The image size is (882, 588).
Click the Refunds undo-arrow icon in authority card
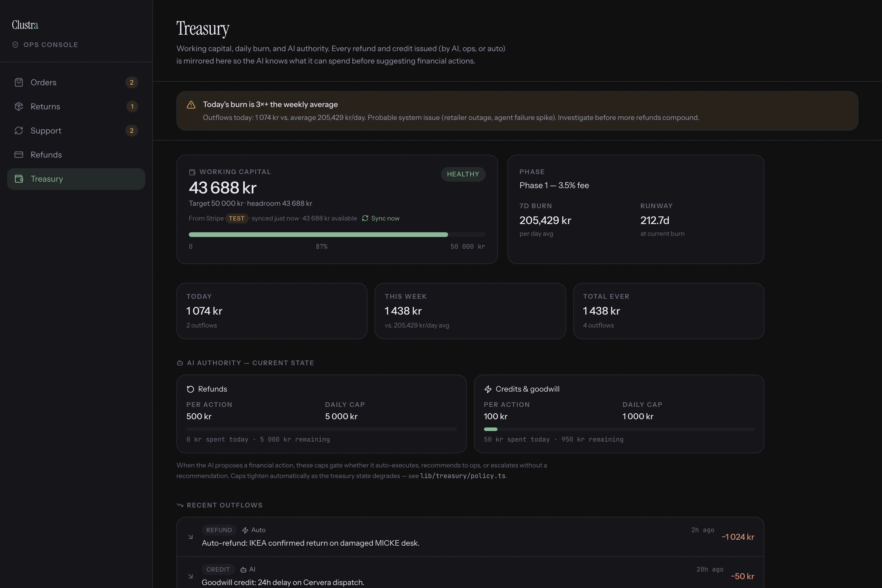(191, 389)
